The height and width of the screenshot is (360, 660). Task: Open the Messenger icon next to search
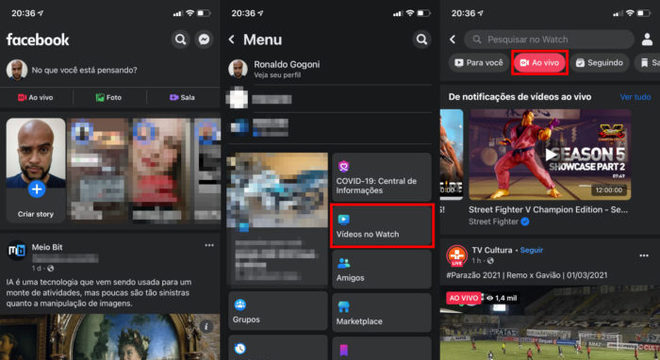click(204, 40)
